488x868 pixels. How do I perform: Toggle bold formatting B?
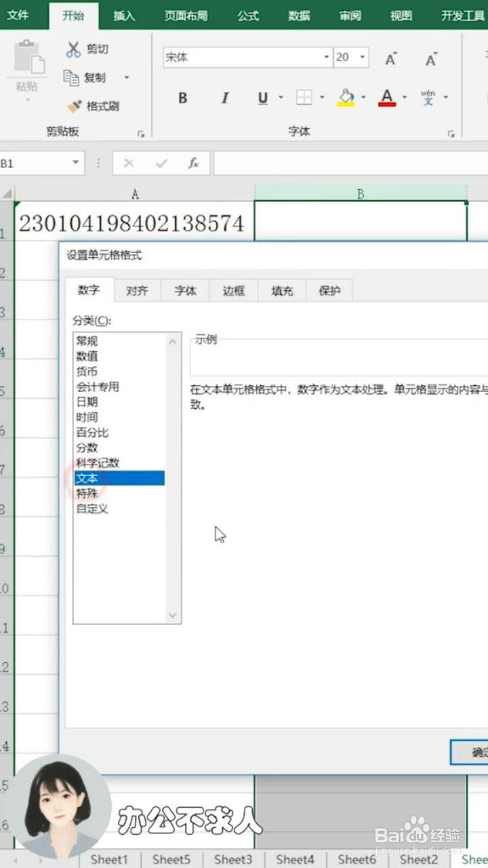182,98
